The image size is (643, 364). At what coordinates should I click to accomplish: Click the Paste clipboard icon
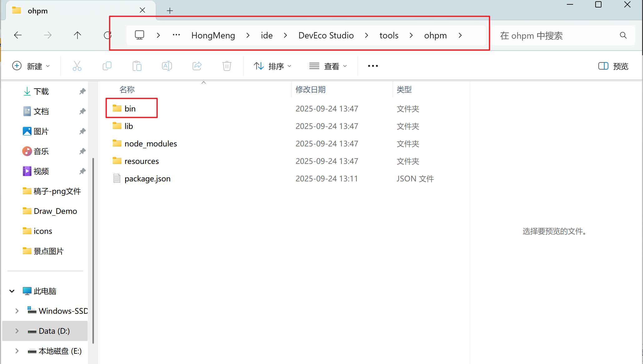click(137, 66)
